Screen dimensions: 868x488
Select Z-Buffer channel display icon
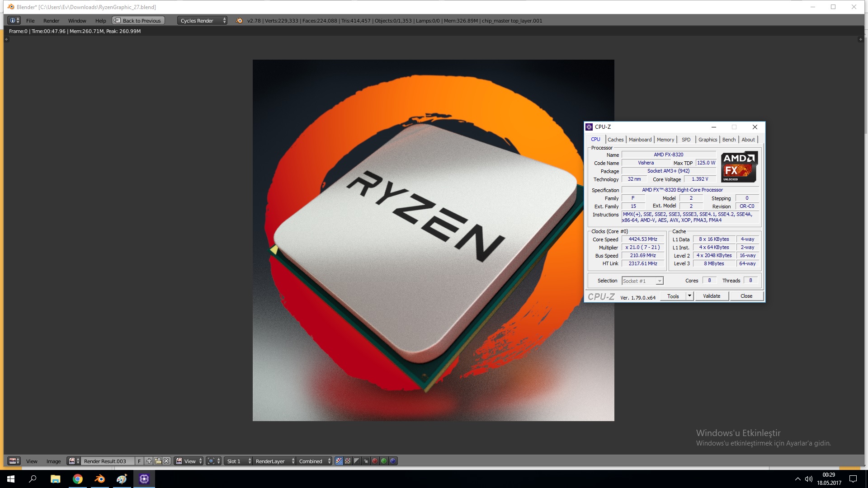(366, 461)
